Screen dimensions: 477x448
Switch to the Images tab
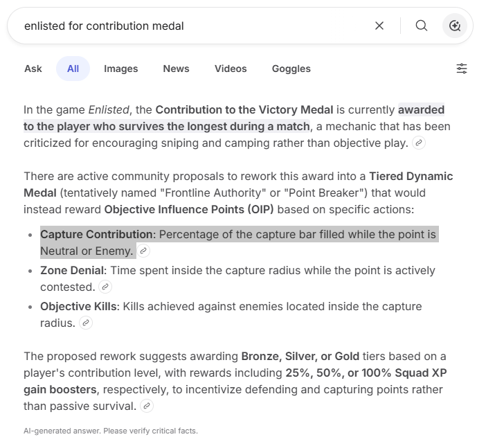tap(121, 69)
